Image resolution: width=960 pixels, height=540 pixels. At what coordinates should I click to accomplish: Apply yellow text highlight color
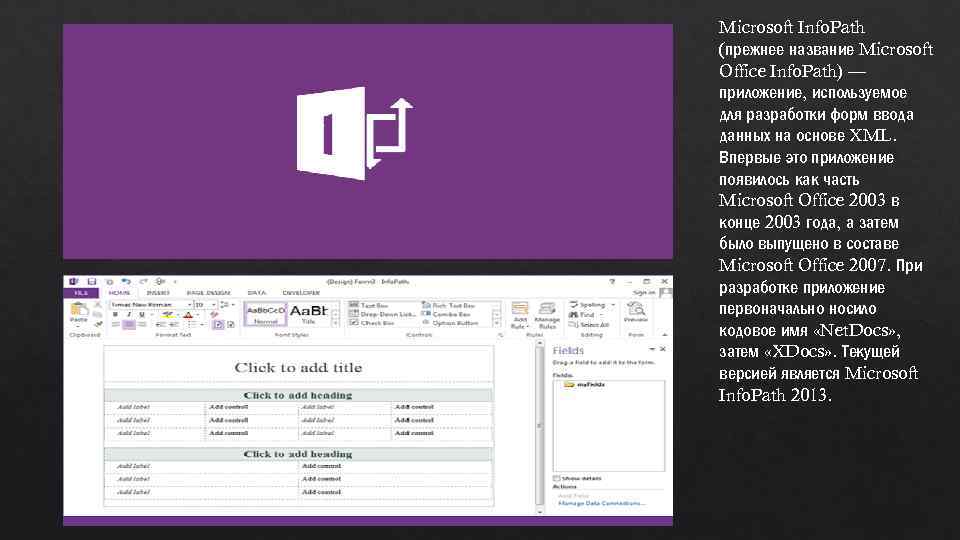167,315
